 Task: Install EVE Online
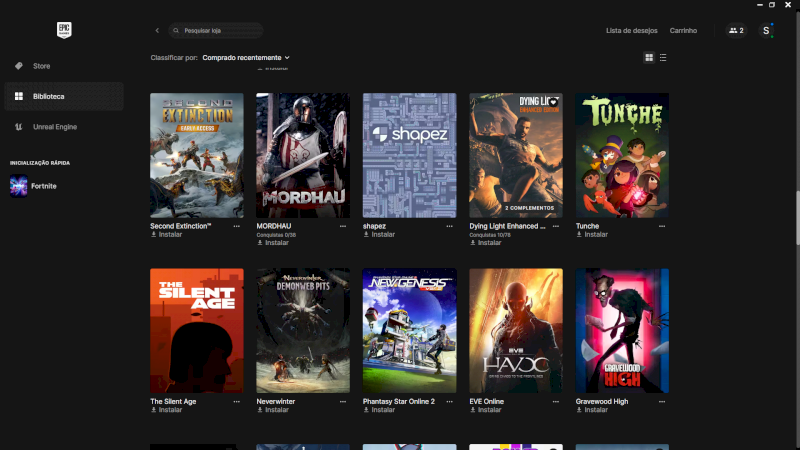coord(486,410)
